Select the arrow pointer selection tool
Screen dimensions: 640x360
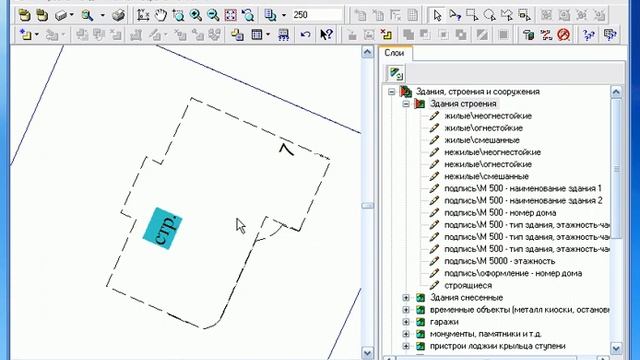437,16
